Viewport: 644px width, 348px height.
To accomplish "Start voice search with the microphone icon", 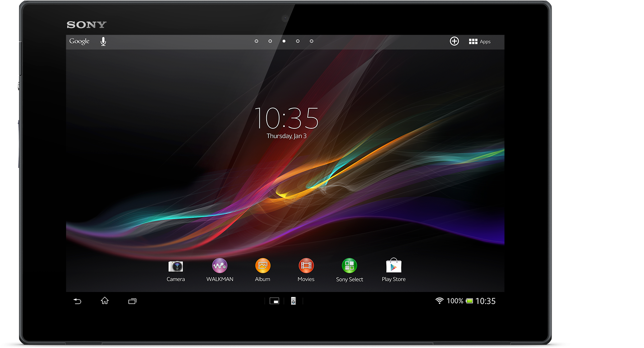I will [103, 42].
